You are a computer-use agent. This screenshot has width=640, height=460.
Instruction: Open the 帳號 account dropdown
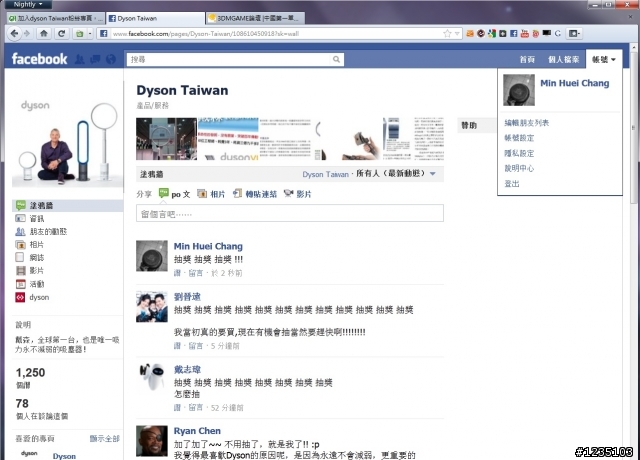604,60
